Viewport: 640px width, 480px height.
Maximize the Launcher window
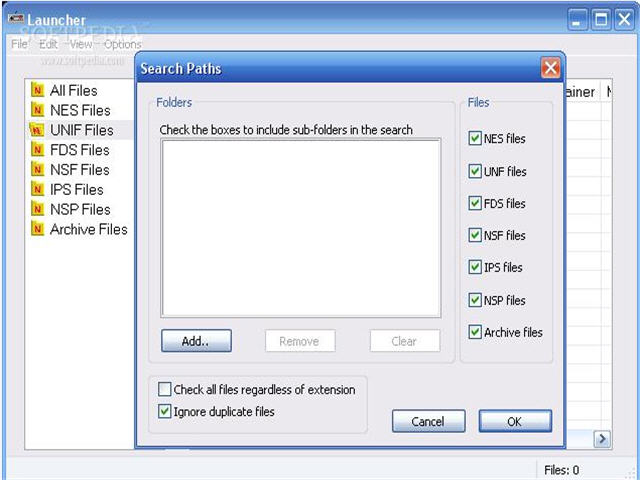(x=601, y=19)
